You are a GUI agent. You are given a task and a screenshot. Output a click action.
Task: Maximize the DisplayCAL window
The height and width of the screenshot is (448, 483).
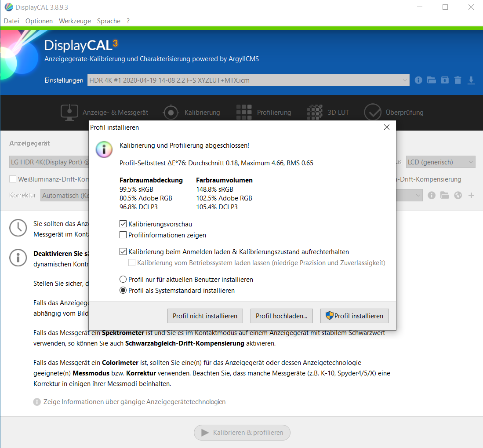pyautogui.click(x=445, y=7)
